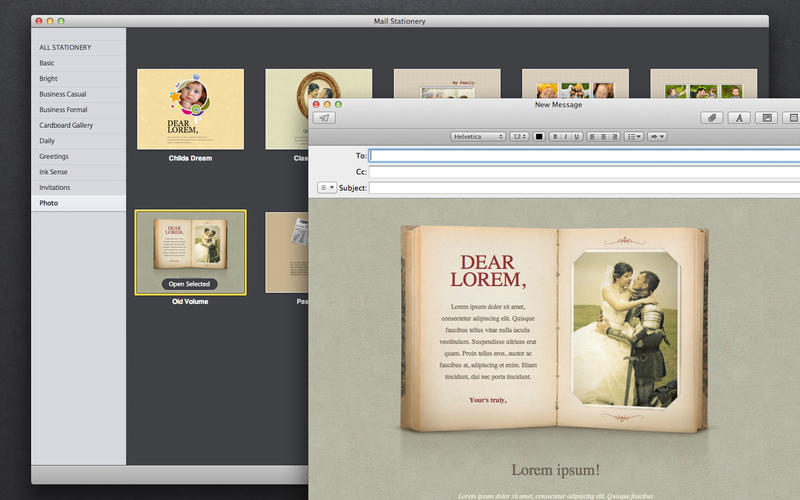Image resolution: width=800 pixels, height=500 pixels.
Task: Align text right in toolbar
Action: tap(614, 136)
